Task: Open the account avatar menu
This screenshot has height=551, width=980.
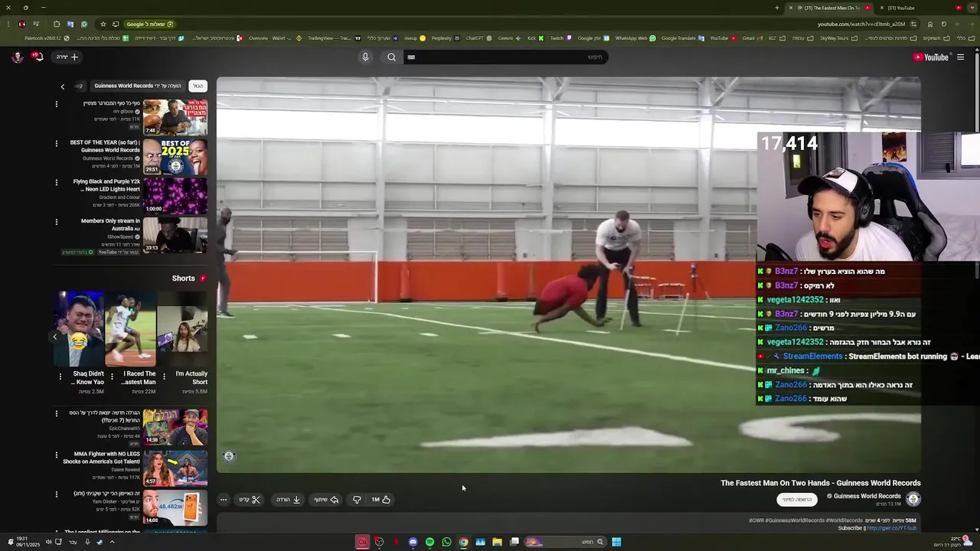Action: tap(17, 57)
